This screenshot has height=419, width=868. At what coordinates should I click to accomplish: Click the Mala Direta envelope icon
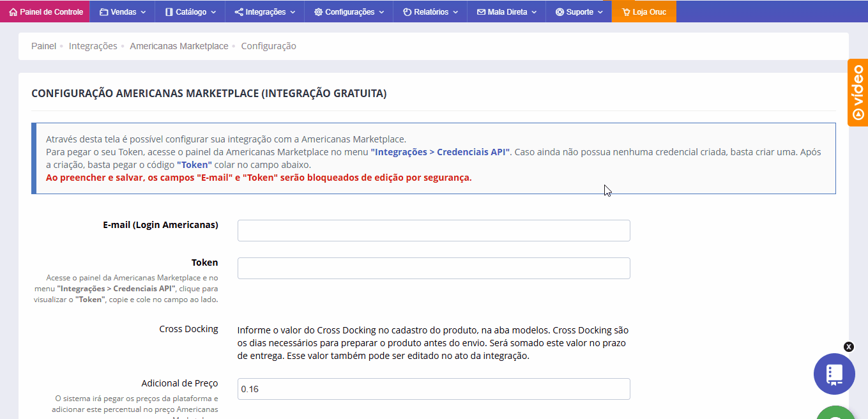tap(481, 12)
